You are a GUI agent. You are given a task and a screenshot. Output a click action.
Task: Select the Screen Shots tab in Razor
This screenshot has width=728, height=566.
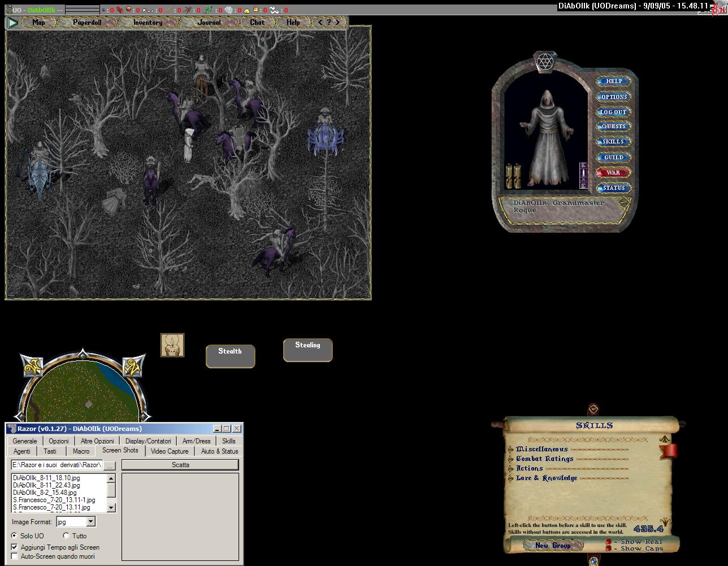pyautogui.click(x=120, y=450)
